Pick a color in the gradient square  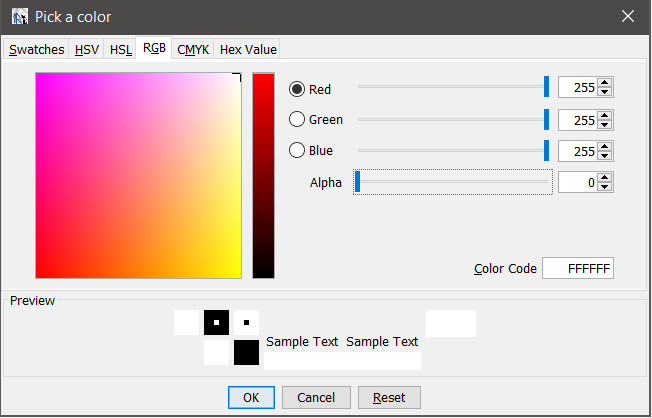138,175
